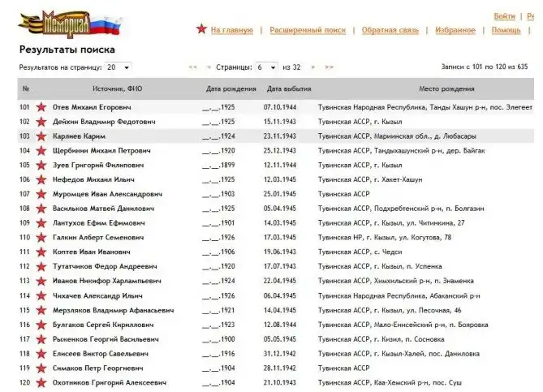Open Избранное in the top navigation

tap(455, 30)
